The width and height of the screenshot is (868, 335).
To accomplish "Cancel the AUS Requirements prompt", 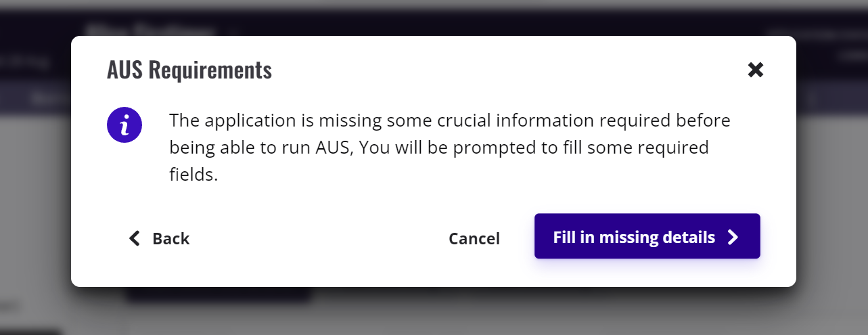I will [474, 238].
